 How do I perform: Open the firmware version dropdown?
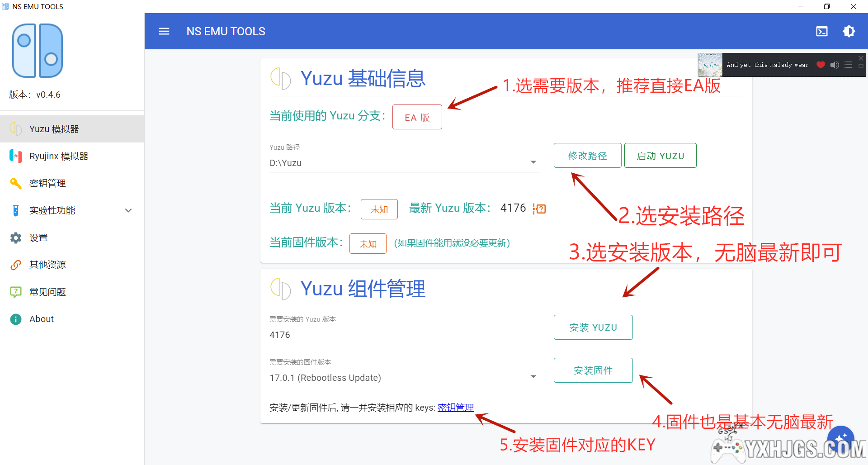pyautogui.click(x=533, y=377)
